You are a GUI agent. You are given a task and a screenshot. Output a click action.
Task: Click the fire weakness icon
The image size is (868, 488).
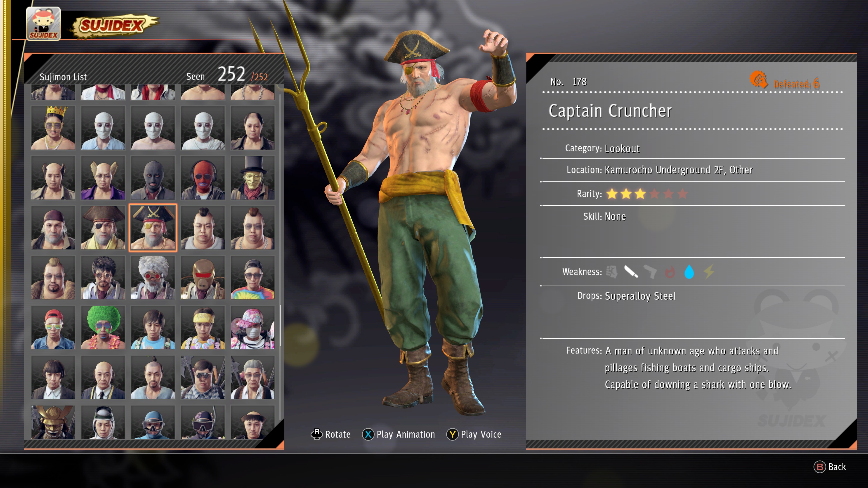point(670,272)
